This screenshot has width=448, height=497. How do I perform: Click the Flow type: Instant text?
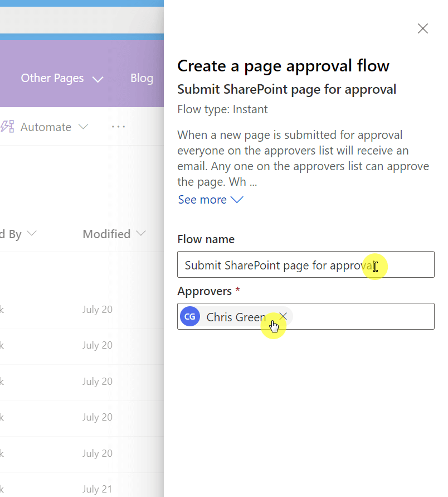pyautogui.click(x=222, y=109)
